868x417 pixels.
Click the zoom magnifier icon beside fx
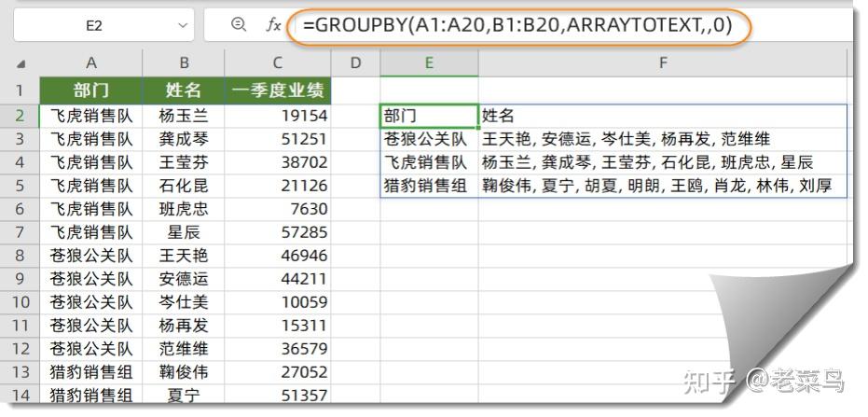tap(239, 24)
